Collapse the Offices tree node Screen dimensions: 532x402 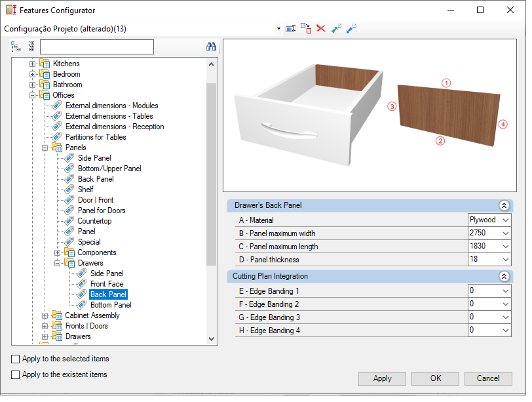[x=32, y=95]
